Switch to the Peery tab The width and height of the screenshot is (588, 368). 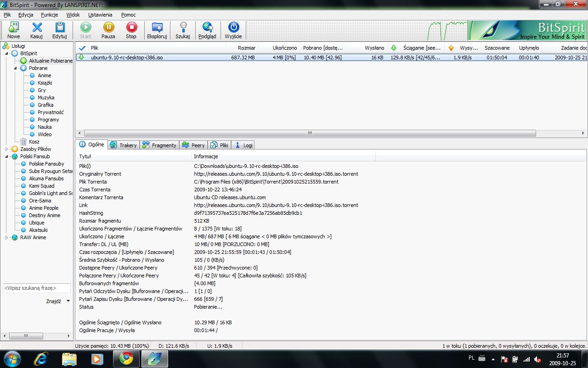click(x=193, y=145)
